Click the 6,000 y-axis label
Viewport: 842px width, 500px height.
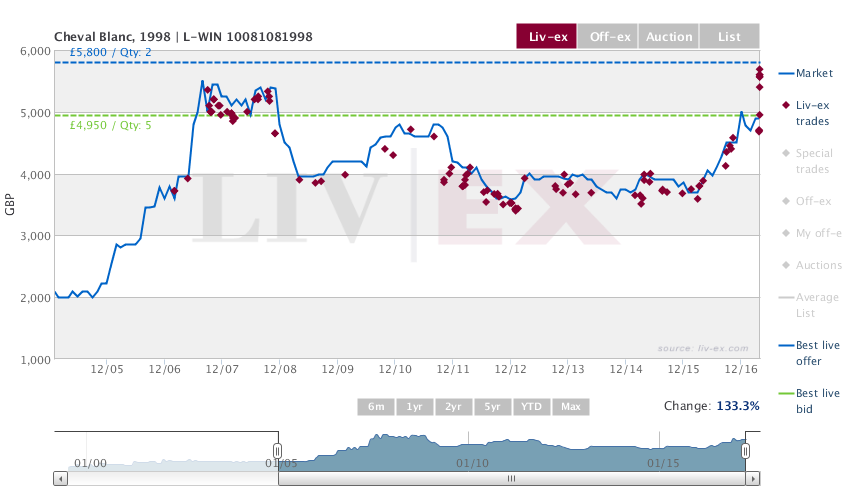pyautogui.click(x=35, y=52)
